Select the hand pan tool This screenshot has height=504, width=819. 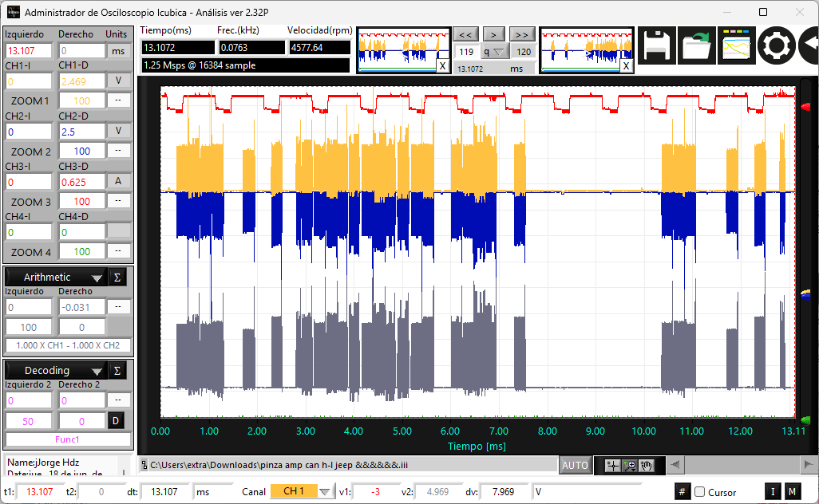[x=647, y=466]
